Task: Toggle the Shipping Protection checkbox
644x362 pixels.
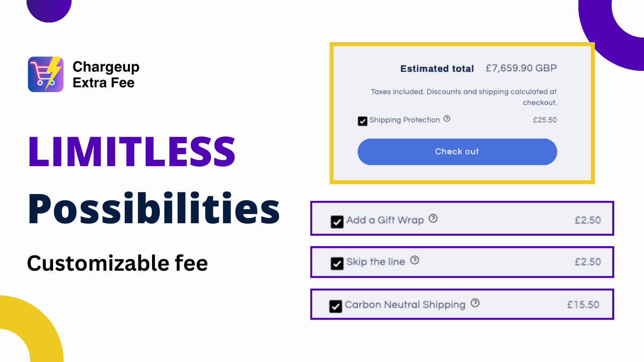Action: click(362, 121)
